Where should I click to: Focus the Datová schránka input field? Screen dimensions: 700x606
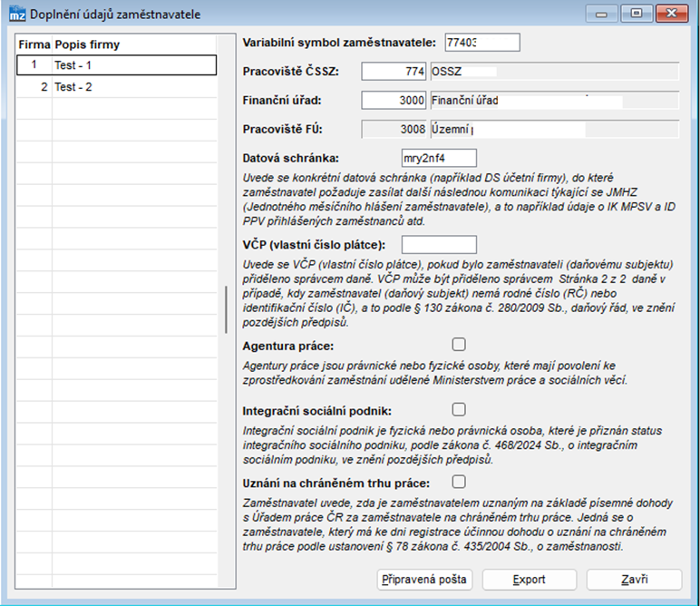pos(439,158)
